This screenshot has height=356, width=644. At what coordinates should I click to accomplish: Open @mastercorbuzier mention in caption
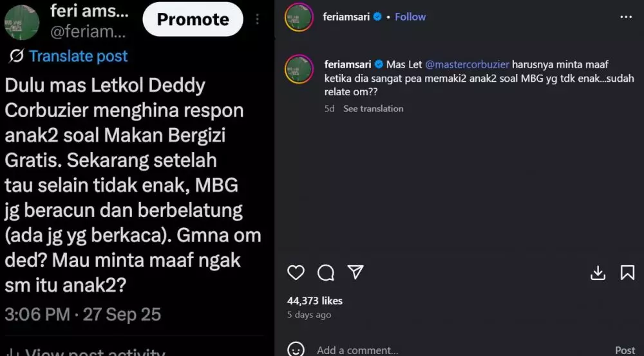point(467,64)
